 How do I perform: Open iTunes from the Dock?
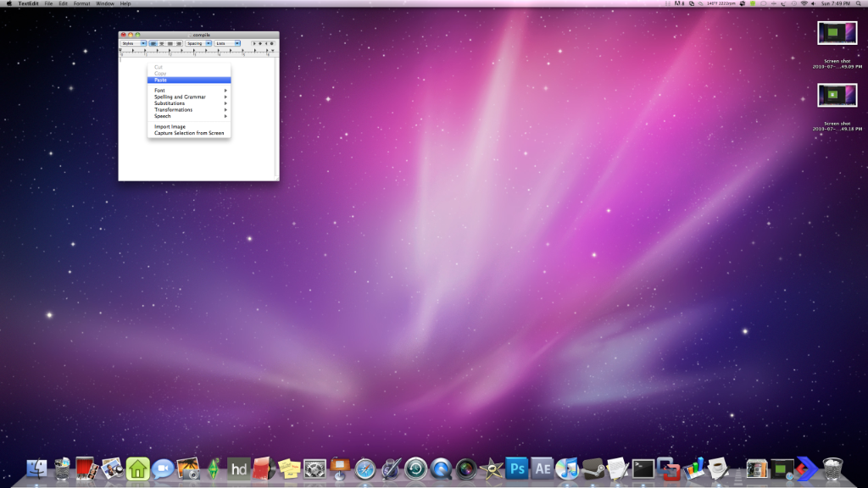tap(567, 468)
